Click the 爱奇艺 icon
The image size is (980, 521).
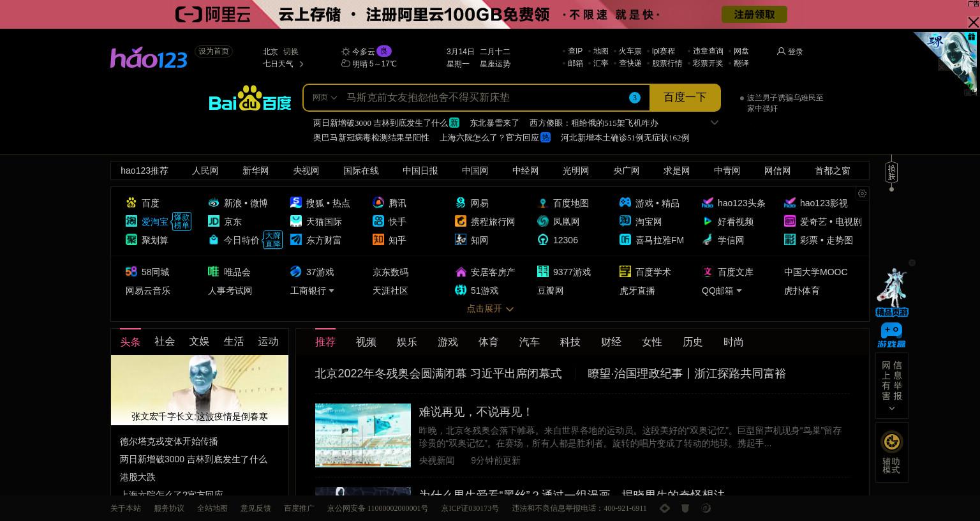[790, 221]
